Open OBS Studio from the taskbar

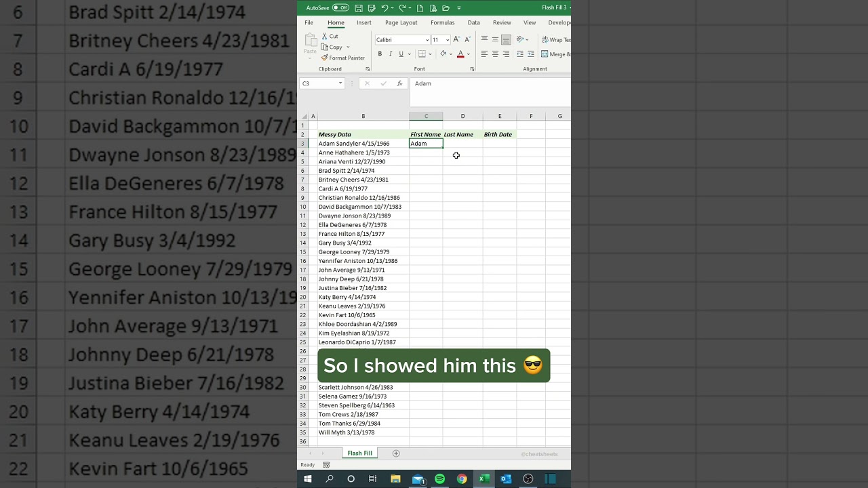pyautogui.click(x=528, y=479)
